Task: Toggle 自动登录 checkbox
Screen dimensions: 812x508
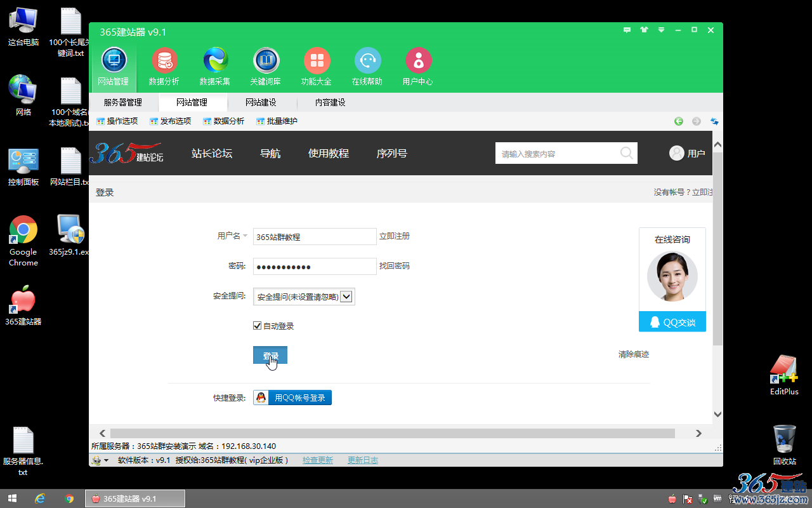Action: [257, 326]
